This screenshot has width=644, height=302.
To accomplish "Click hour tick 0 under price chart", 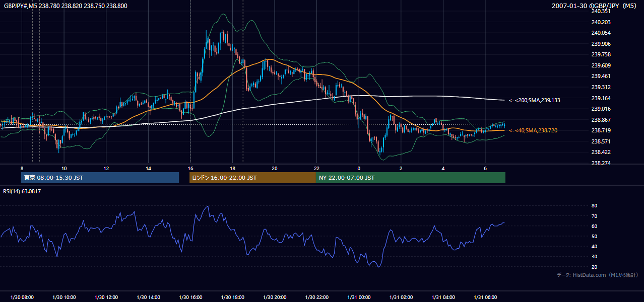I will pos(359,168).
